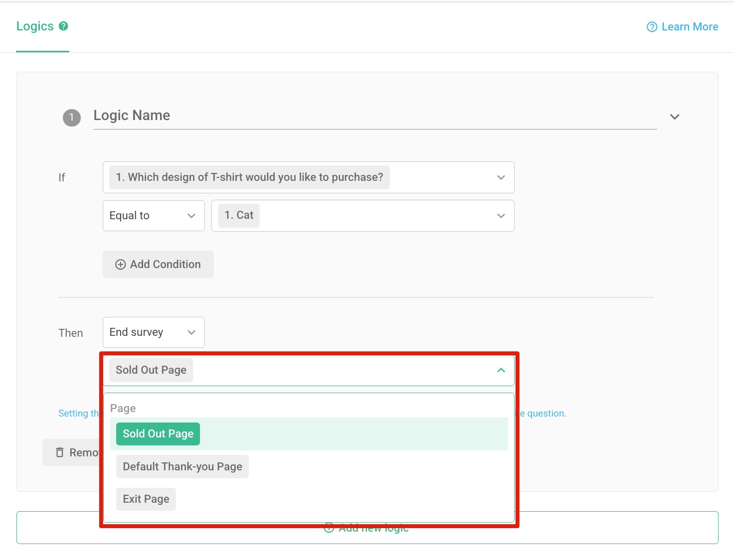Image resolution: width=734 pixels, height=560 pixels.
Task: Click the question mark icon before Learn More
Action: [652, 26]
